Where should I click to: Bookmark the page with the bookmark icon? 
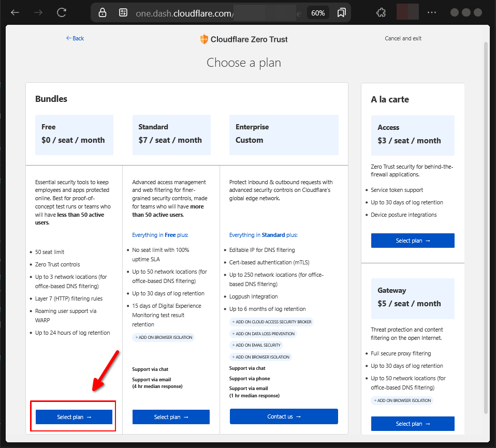click(x=341, y=12)
